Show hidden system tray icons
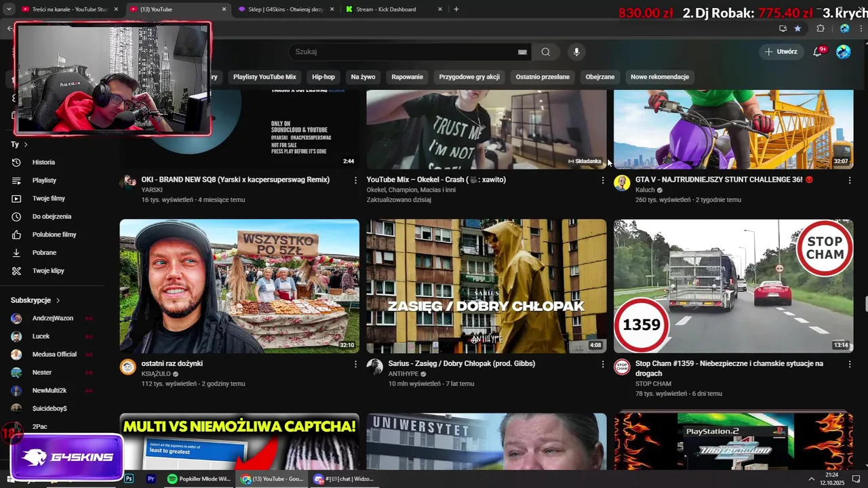Image resolution: width=868 pixels, height=488 pixels. (812, 479)
